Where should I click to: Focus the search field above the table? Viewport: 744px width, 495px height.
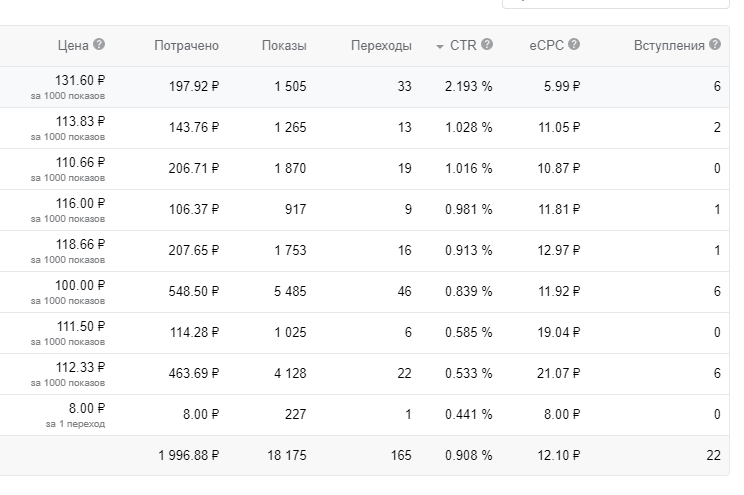coord(615,4)
